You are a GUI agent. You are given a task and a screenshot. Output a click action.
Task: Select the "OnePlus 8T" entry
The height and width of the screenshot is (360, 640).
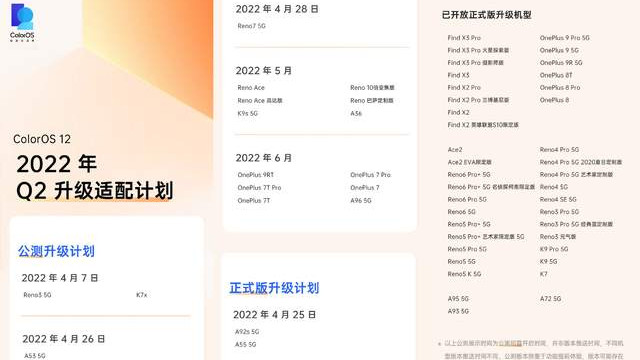click(556, 75)
